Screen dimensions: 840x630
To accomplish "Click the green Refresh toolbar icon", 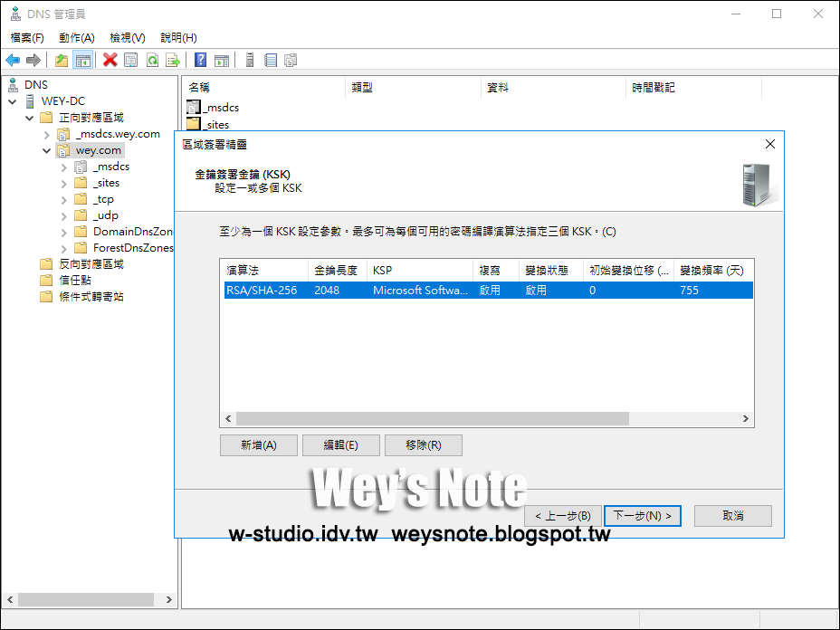I will (x=152, y=60).
